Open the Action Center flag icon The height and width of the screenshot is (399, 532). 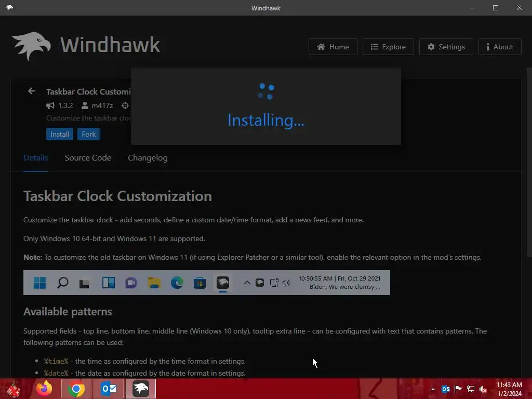tap(458, 389)
